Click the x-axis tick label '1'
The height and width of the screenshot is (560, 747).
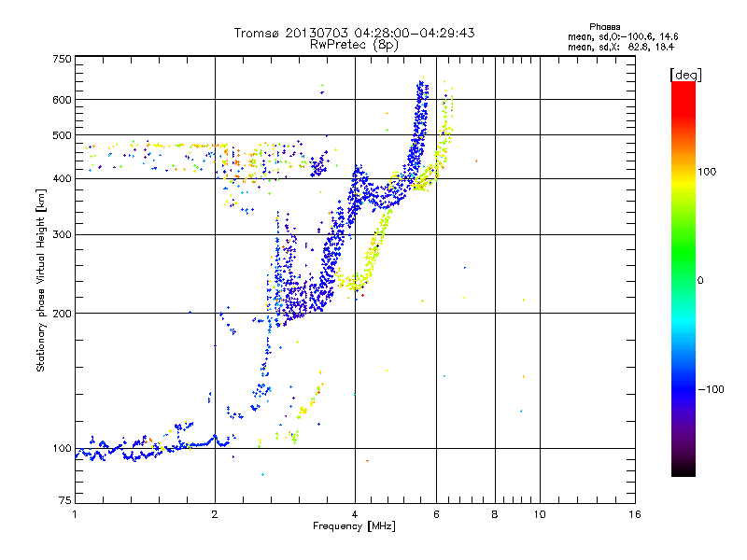click(75, 514)
